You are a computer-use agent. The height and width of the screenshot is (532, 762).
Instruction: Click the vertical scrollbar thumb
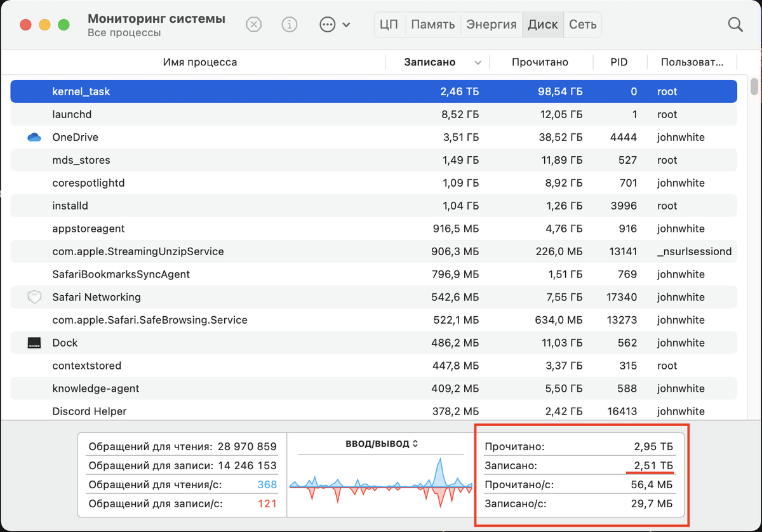coord(754,85)
